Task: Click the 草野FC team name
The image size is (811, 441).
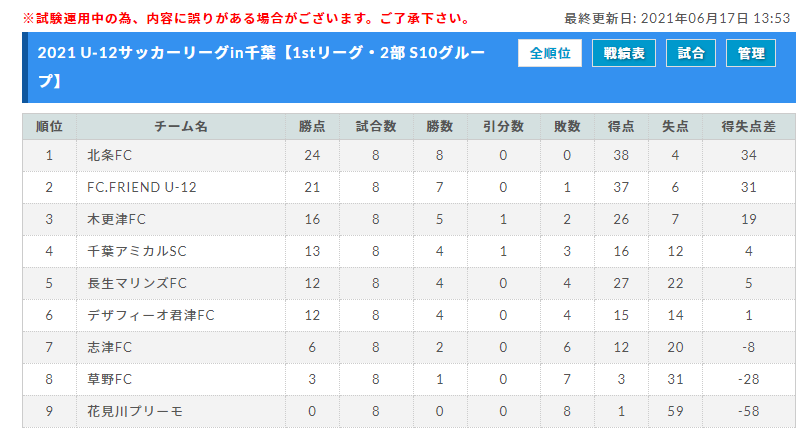Action: 109,379
